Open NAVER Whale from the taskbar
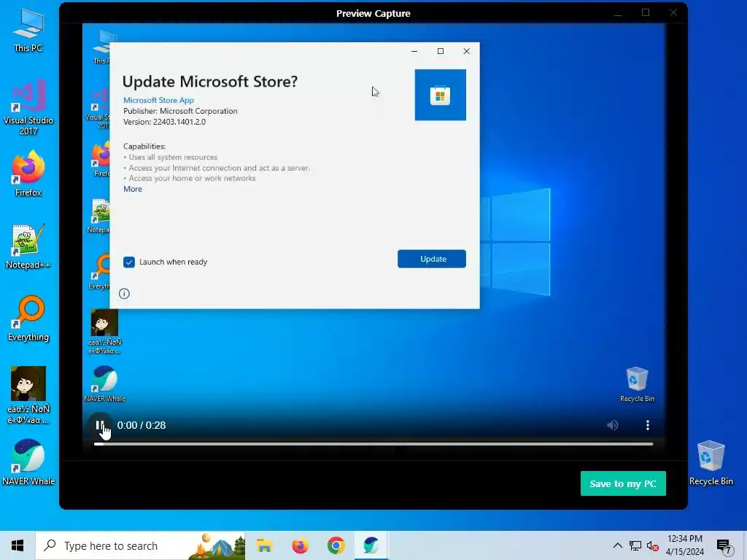This screenshot has height=560, width=747. pos(371,545)
